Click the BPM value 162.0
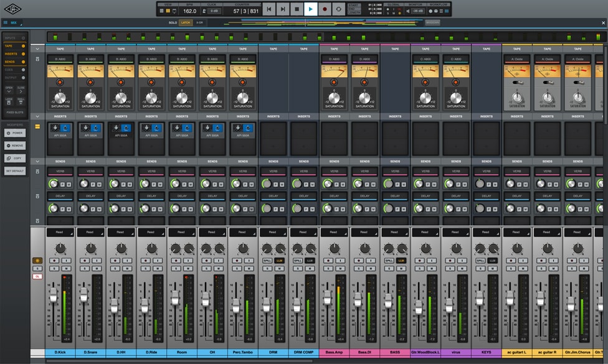This screenshot has height=364, width=608. click(189, 11)
